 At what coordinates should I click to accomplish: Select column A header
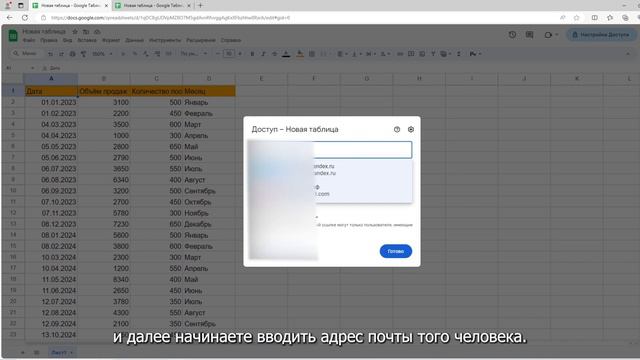(51, 78)
